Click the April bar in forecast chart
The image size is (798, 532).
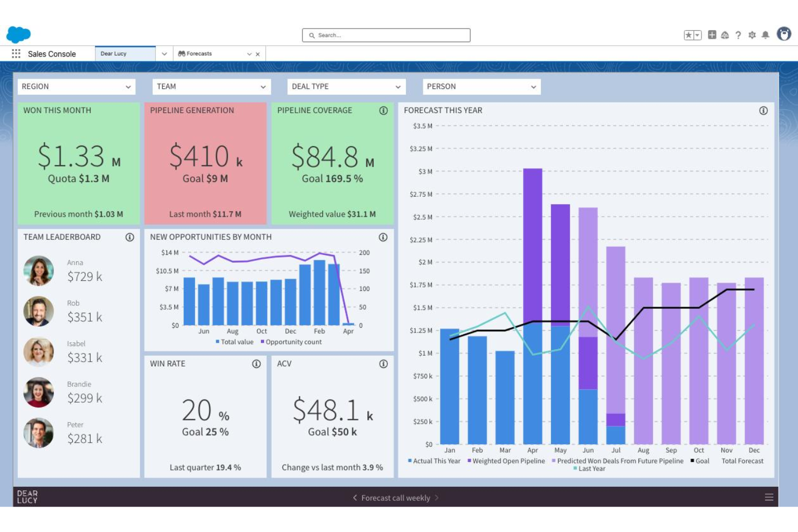click(x=533, y=306)
